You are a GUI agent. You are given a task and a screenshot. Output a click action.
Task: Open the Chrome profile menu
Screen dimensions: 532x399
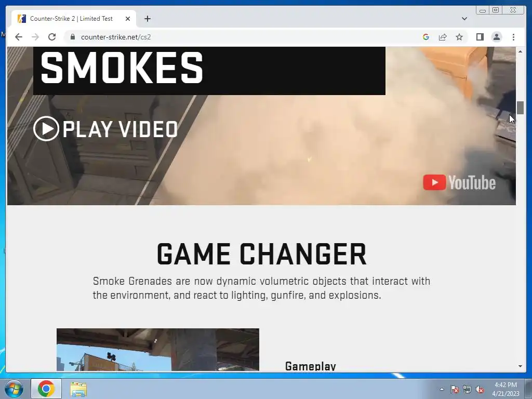pos(496,37)
